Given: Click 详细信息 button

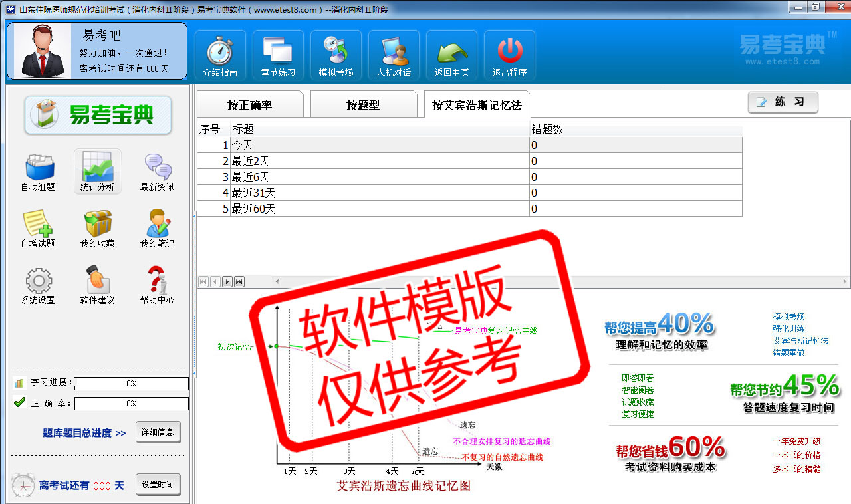Looking at the screenshot, I should coord(158,432).
